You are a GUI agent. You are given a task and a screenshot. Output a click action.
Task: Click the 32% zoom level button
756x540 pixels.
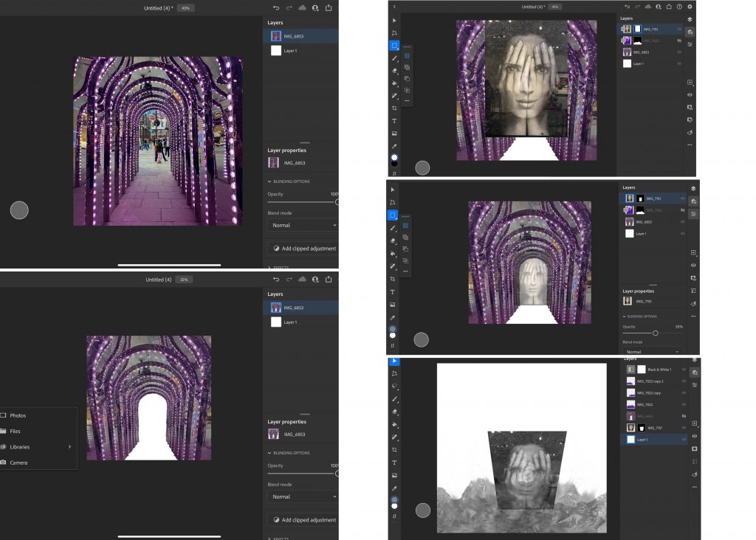[185, 280]
